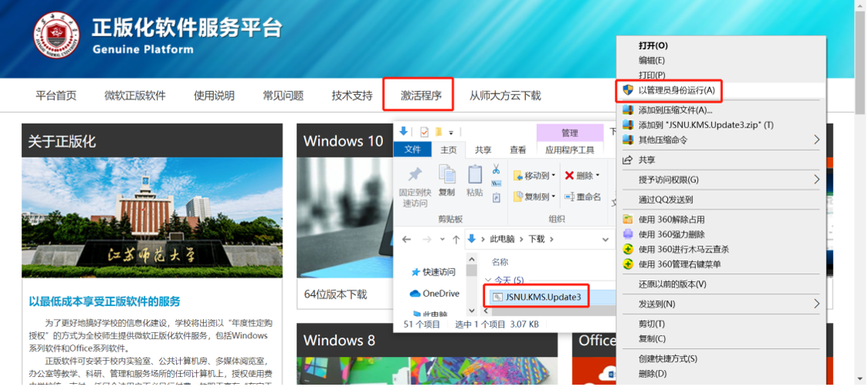Switch to the 共享 ribbon tab
The image size is (868, 387).
tap(483, 150)
